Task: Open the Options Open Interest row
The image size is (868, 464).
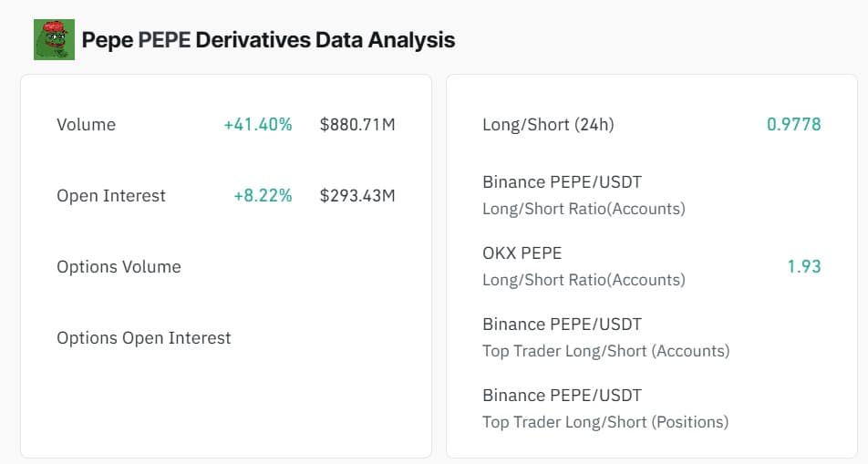Action: (x=144, y=338)
